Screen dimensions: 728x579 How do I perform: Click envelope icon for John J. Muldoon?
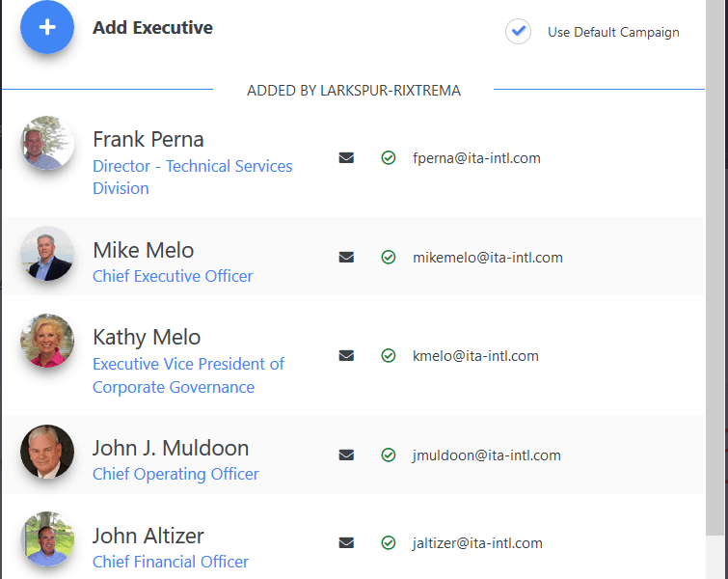(346, 455)
